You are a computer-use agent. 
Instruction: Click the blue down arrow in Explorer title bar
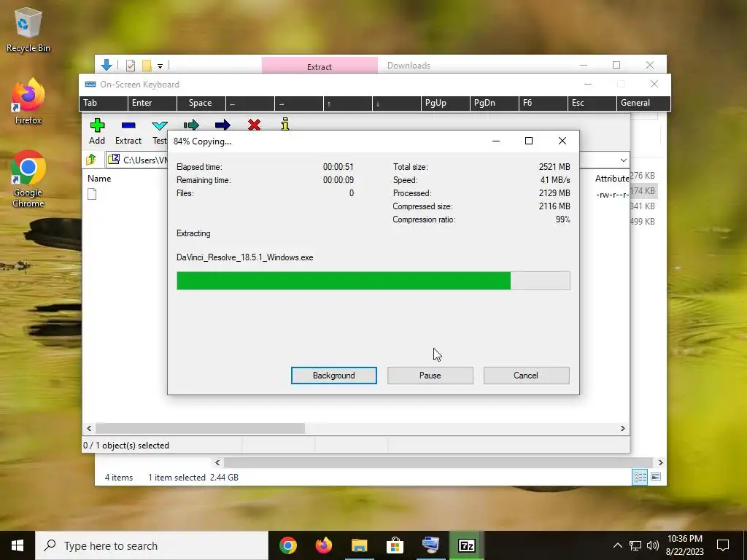coord(107,65)
